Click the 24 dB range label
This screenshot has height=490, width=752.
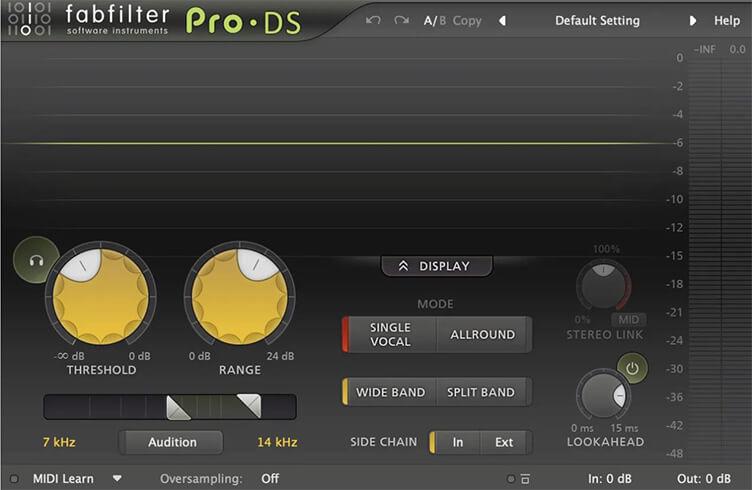pyautogui.click(x=280, y=356)
